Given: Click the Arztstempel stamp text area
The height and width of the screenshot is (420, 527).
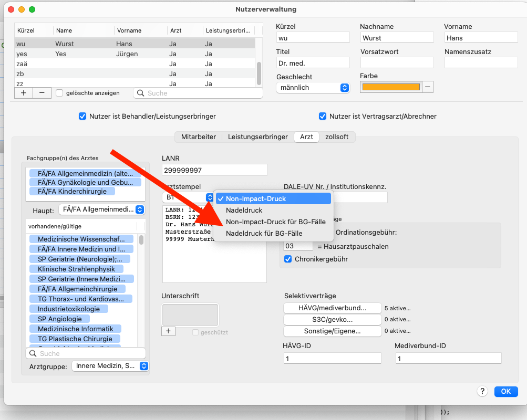Looking at the screenshot, I should (x=215, y=244).
